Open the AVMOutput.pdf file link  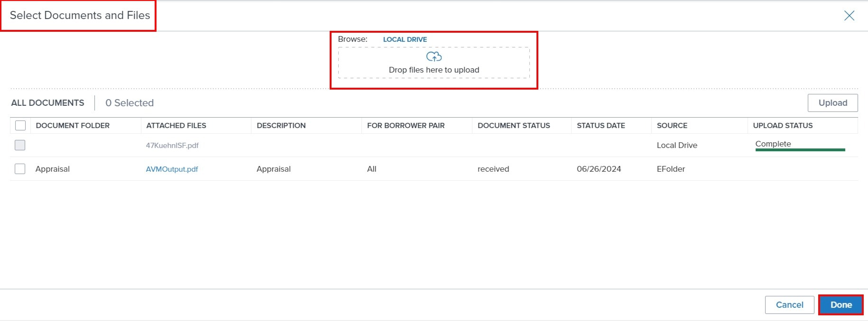[172, 169]
